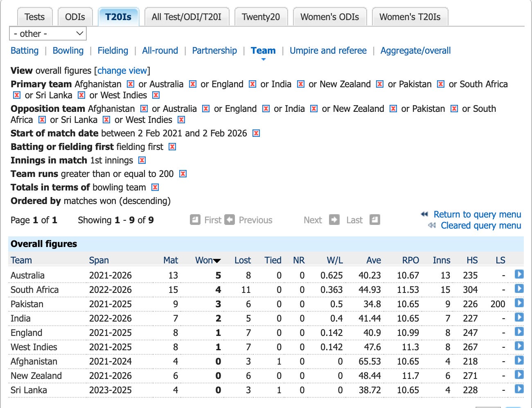Open Pakistan's detailed breakdown arrow
Viewport: 532px width, 408px height.
coord(519,303)
